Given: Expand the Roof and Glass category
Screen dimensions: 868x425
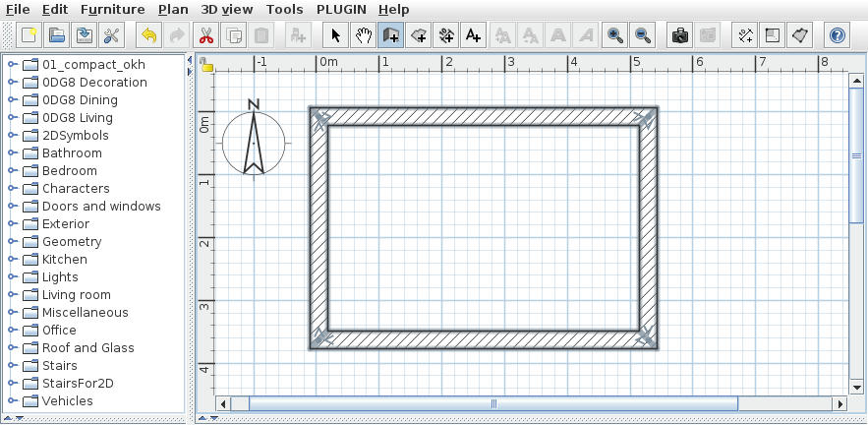Looking at the screenshot, I should (x=12, y=348).
